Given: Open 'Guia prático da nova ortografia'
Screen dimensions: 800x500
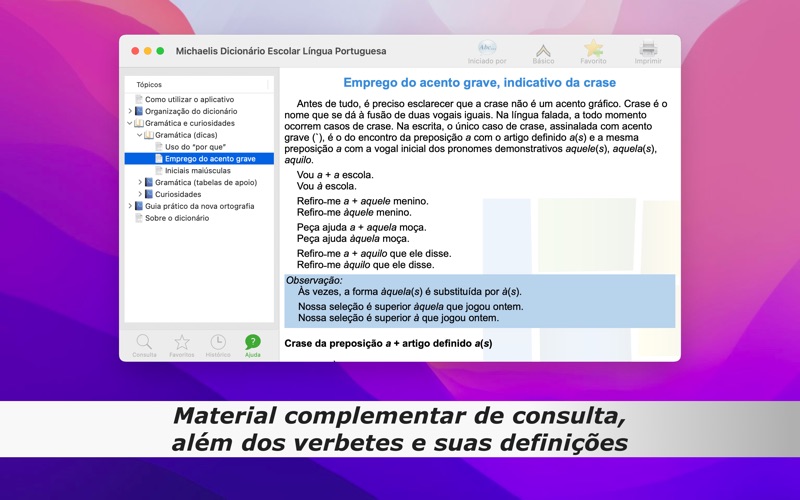Looking at the screenshot, I should pyautogui.click(x=199, y=206).
